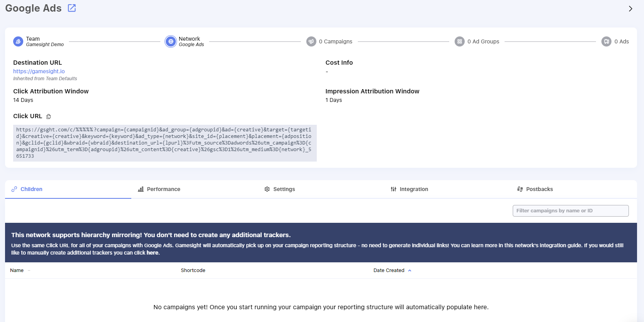Click the Filter campaigns by name field
Screen dimensions: 644x322
click(x=570, y=211)
